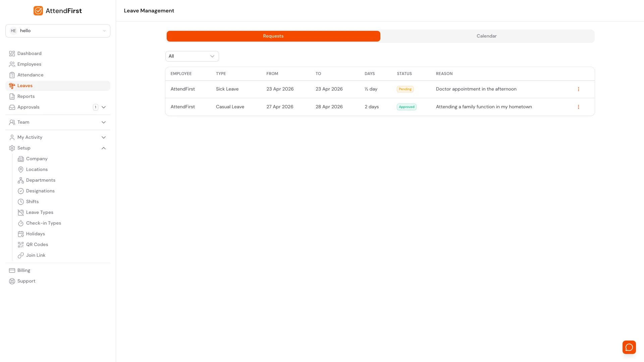
Task: Click the Holidays calendar icon
Action: [x=21, y=234]
